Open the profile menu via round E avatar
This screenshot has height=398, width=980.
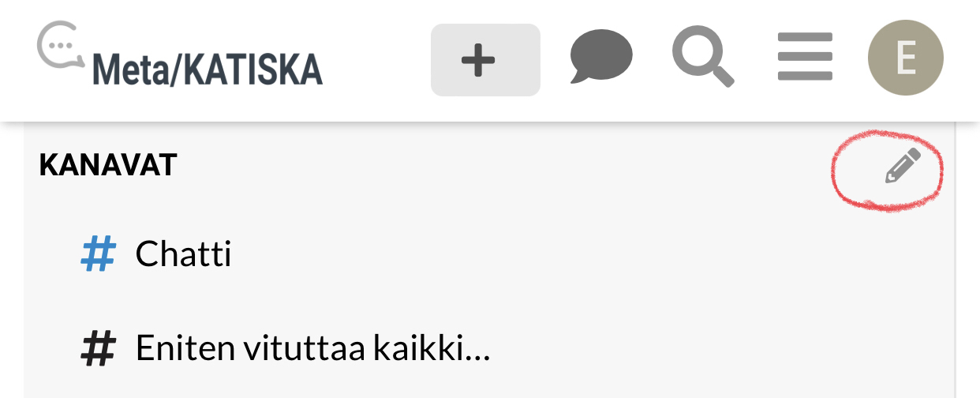coord(905,58)
